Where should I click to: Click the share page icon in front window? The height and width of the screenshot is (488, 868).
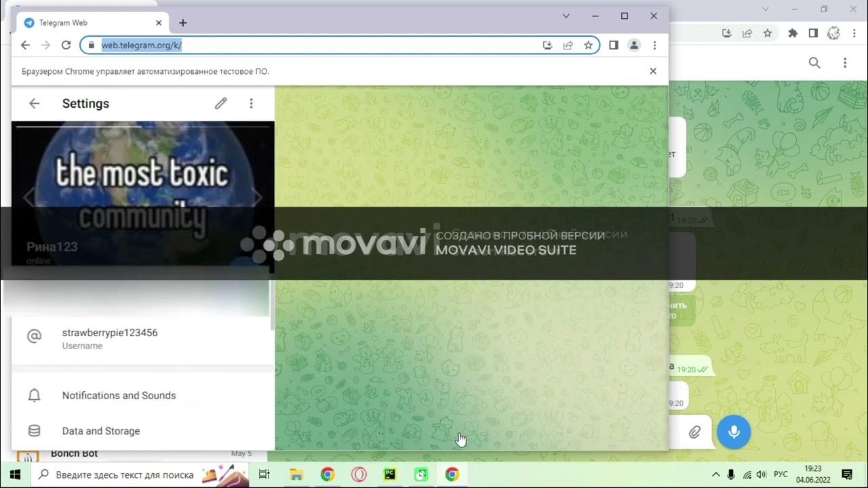coord(568,45)
